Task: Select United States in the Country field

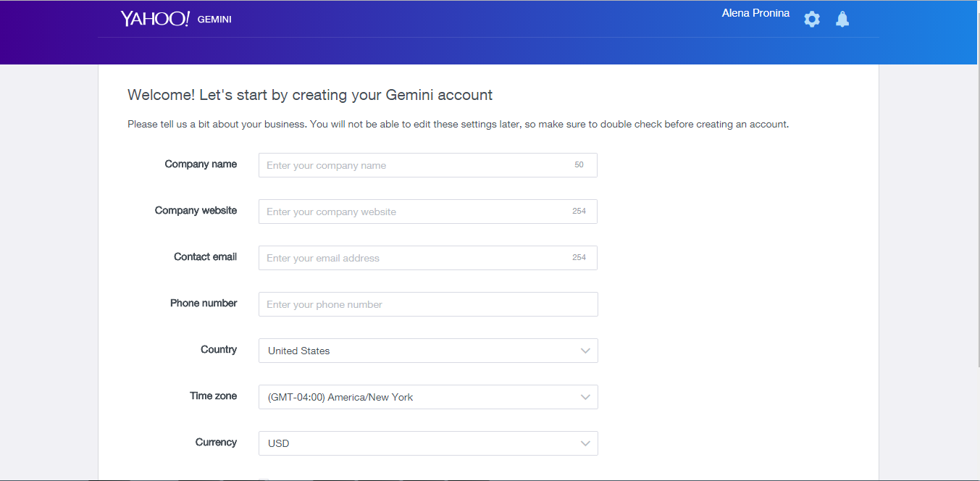Action: click(x=298, y=351)
